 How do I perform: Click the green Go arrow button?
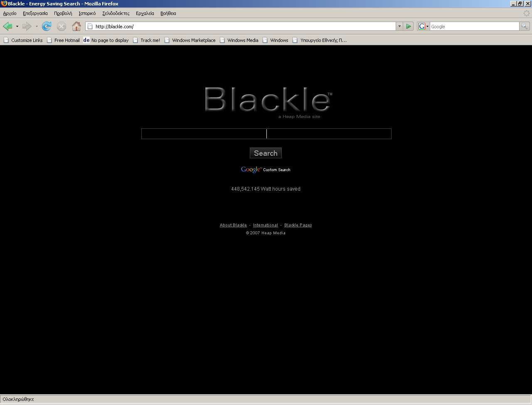pyautogui.click(x=409, y=27)
